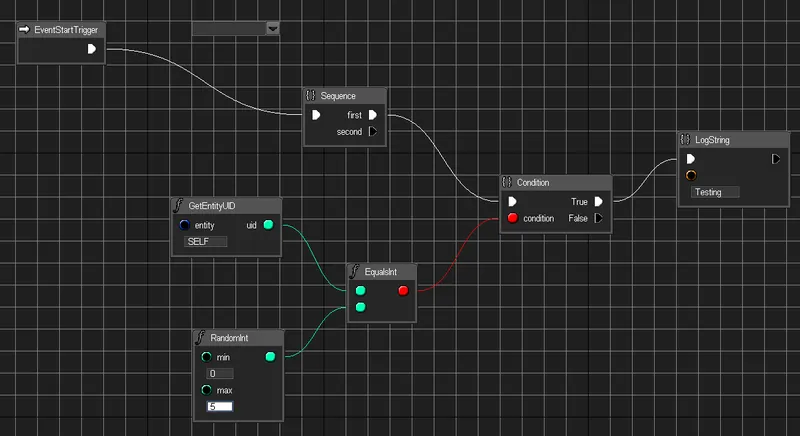The image size is (800, 436).
Task: Select the EventStartTrigger node title
Action: pyautogui.click(x=66, y=30)
